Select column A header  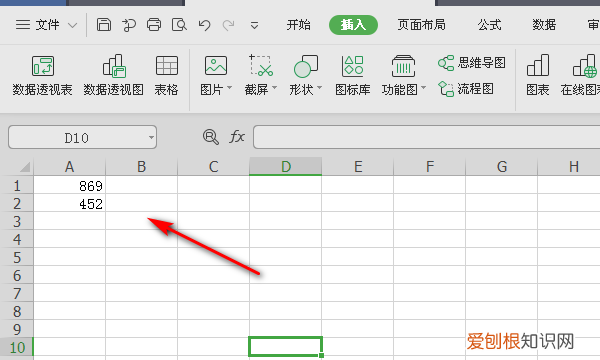pos(69,167)
